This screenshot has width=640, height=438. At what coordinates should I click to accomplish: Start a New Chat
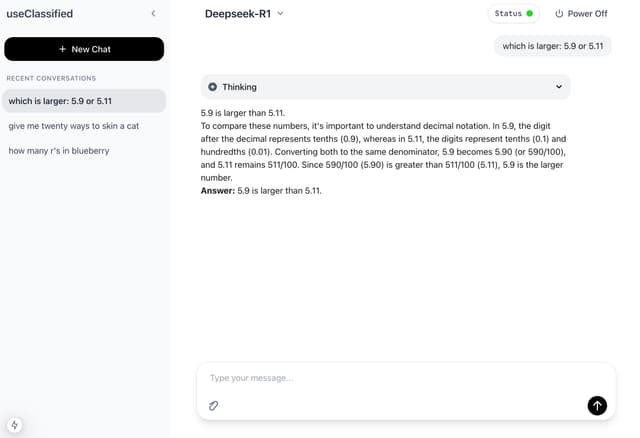[84, 49]
